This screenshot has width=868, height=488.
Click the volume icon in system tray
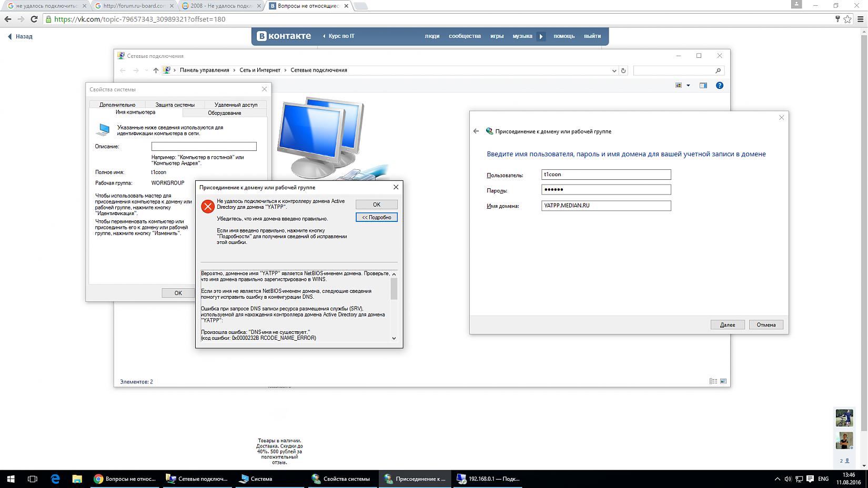[788, 479]
